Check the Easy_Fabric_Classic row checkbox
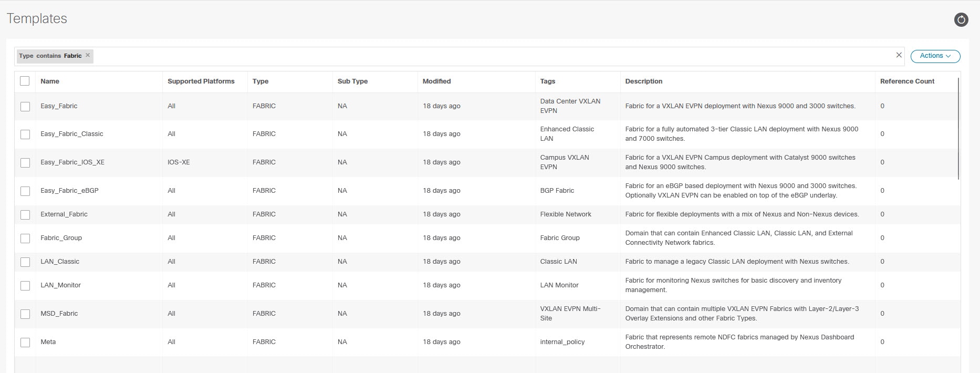 pos(25,134)
